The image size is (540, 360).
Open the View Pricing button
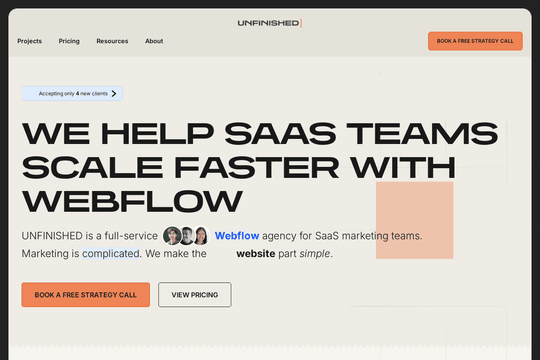195,295
